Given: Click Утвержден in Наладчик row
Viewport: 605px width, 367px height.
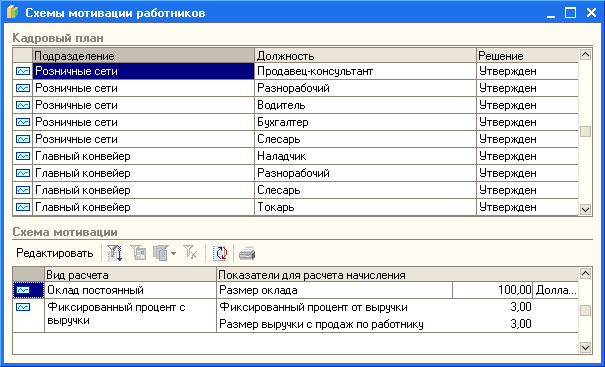Looking at the screenshot, I should click(527, 156).
